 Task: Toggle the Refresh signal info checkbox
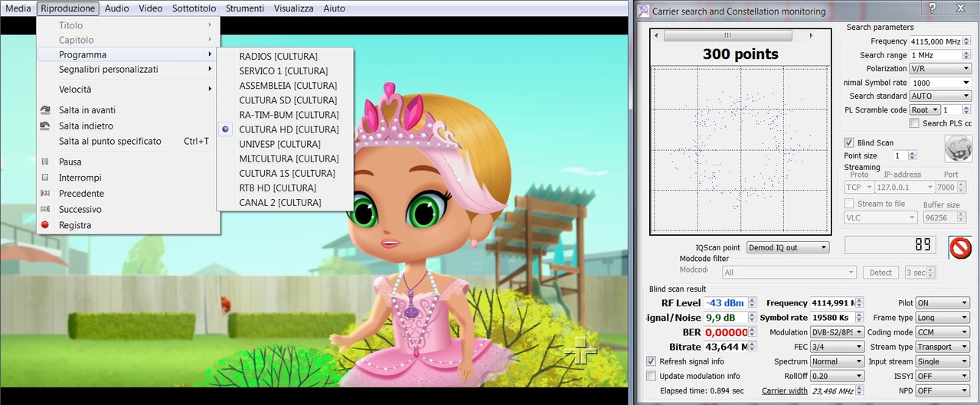tap(652, 361)
